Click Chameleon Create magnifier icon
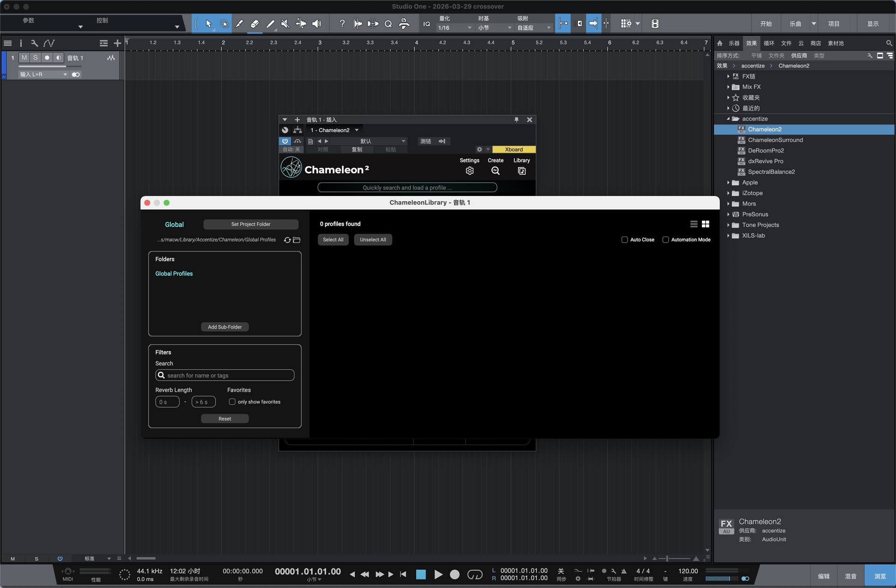This screenshot has width=896, height=588. click(x=495, y=171)
